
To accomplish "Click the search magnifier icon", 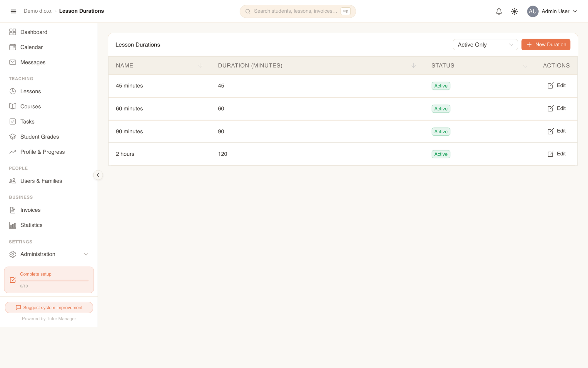I will [248, 11].
